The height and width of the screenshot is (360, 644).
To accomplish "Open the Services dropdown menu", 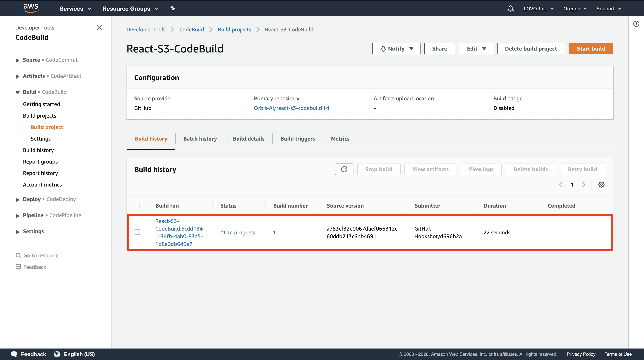I will coord(75,9).
